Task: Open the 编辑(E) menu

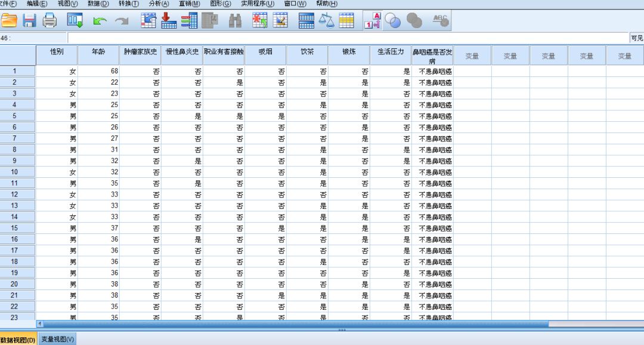Action: point(37,4)
